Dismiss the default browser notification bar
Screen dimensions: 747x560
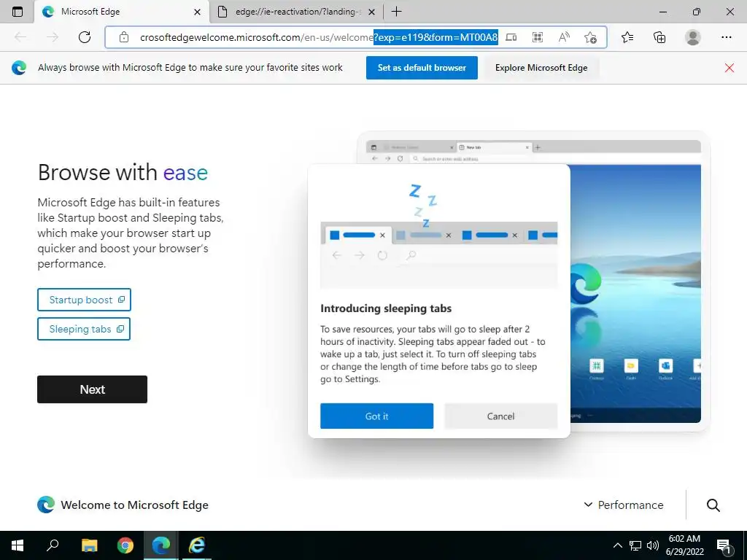(729, 68)
